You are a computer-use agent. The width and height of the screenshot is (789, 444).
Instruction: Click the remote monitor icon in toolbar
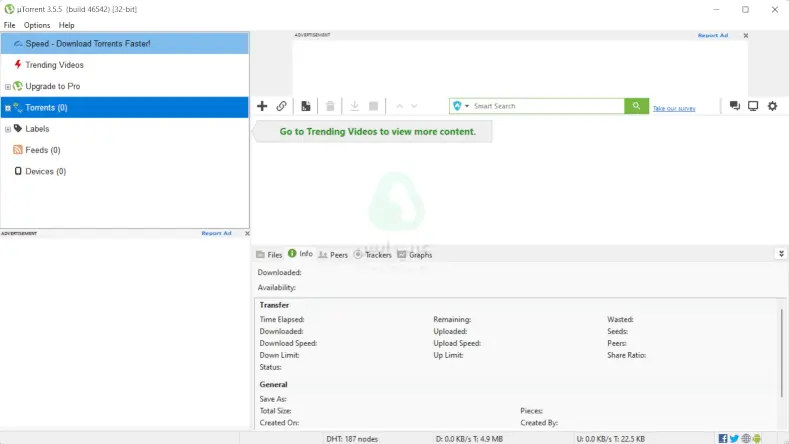pos(753,106)
